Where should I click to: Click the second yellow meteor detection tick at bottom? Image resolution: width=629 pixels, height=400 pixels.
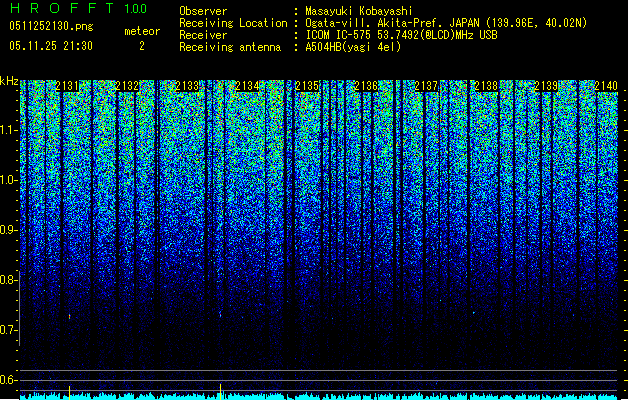[x=220, y=391]
